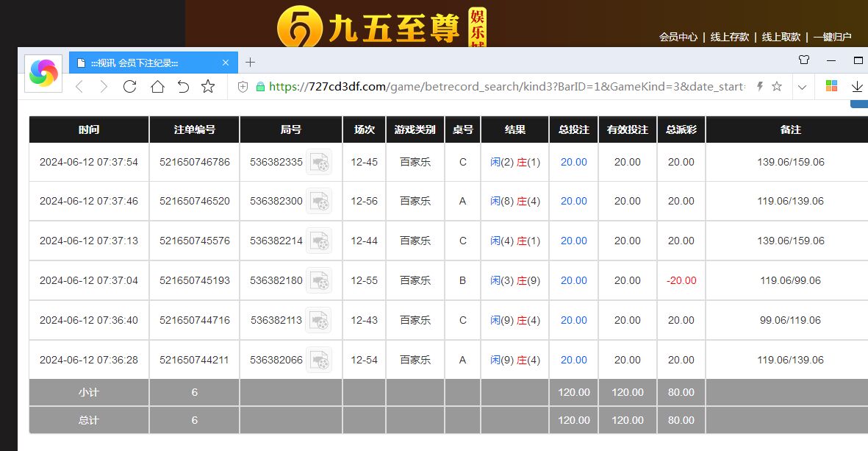
Task: Open 线上取款 link
Action: 781,37
